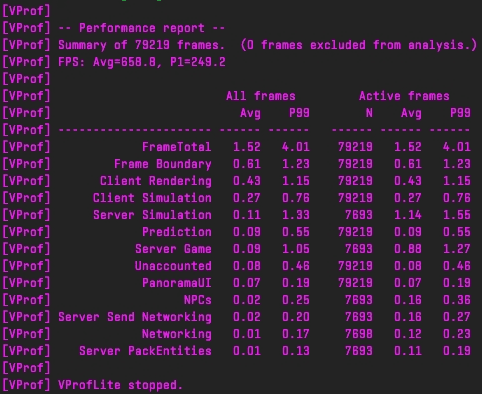482x394 pixels.
Task: Select the 'Server Simulation' row label
Action: (152, 215)
